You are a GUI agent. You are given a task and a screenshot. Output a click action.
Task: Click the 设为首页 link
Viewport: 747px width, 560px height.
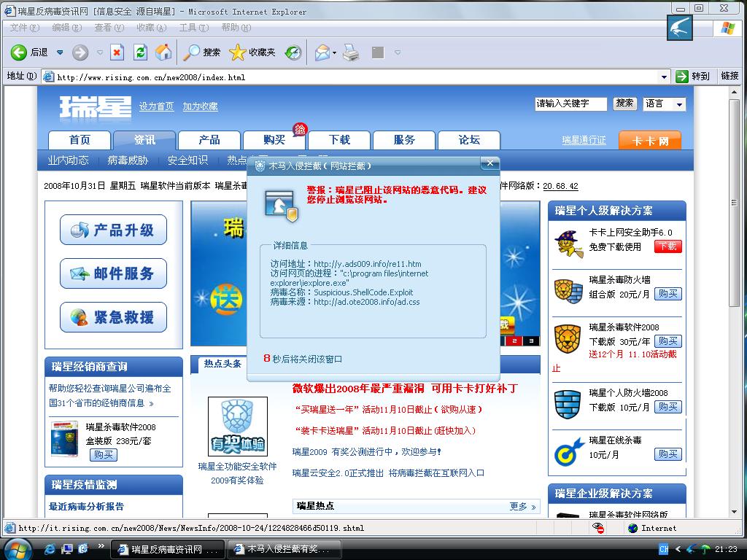(x=156, y=106)
